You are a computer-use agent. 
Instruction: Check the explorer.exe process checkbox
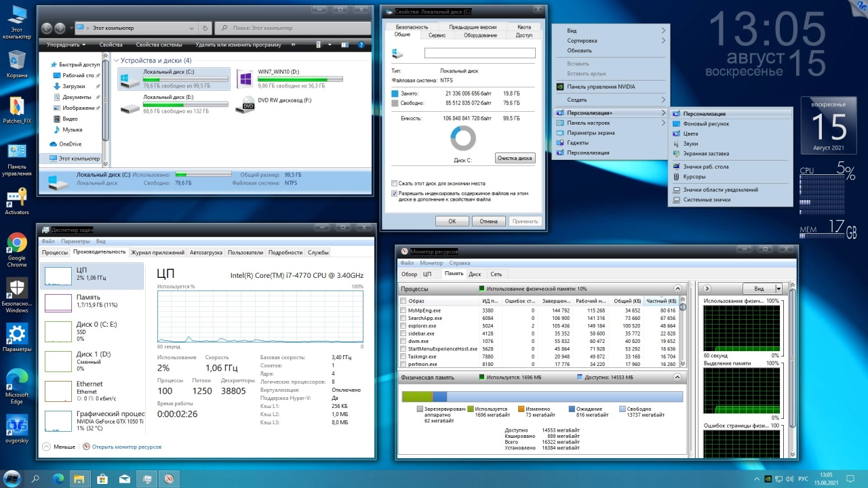(403, 326)
